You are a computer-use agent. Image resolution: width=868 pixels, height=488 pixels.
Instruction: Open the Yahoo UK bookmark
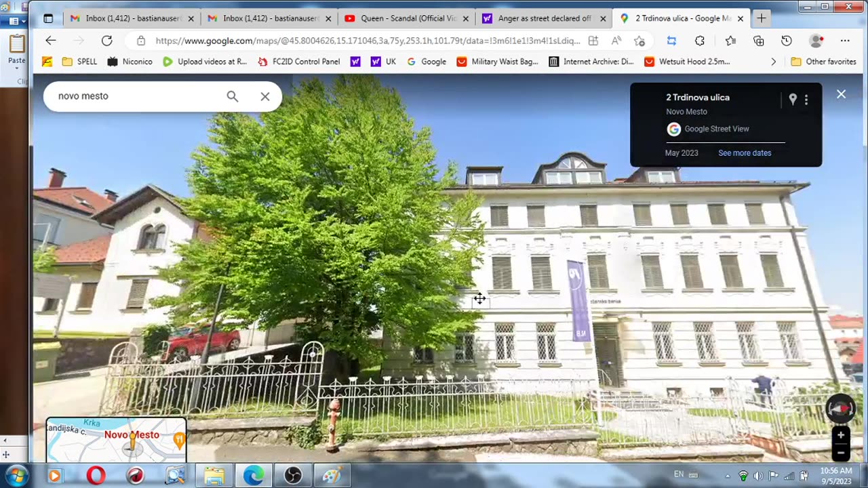[383, 62]
